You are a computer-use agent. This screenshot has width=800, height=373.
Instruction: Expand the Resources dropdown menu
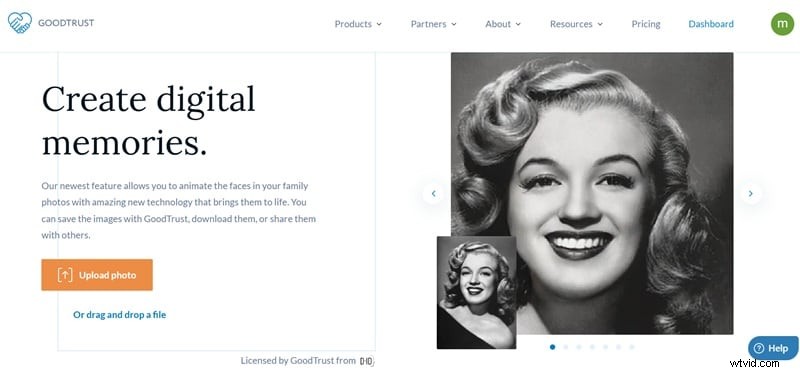(577, 24)
